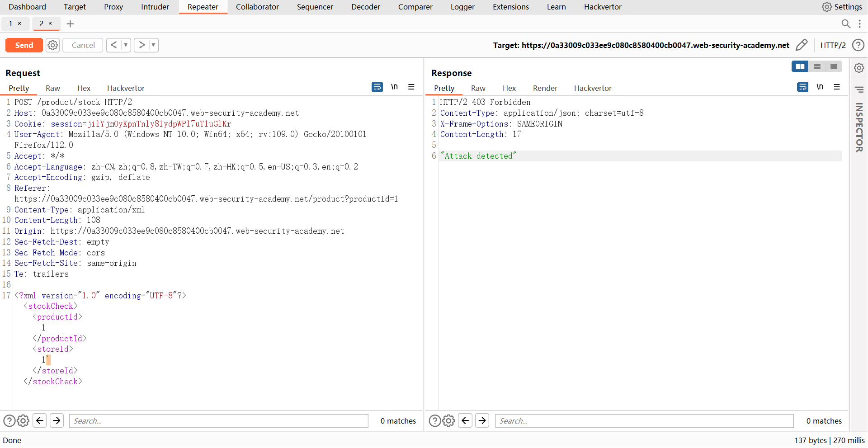The height and width of the screenshot is (448, 868).
Task: Switch to the Intruder tab
Action: pos(155,7)
